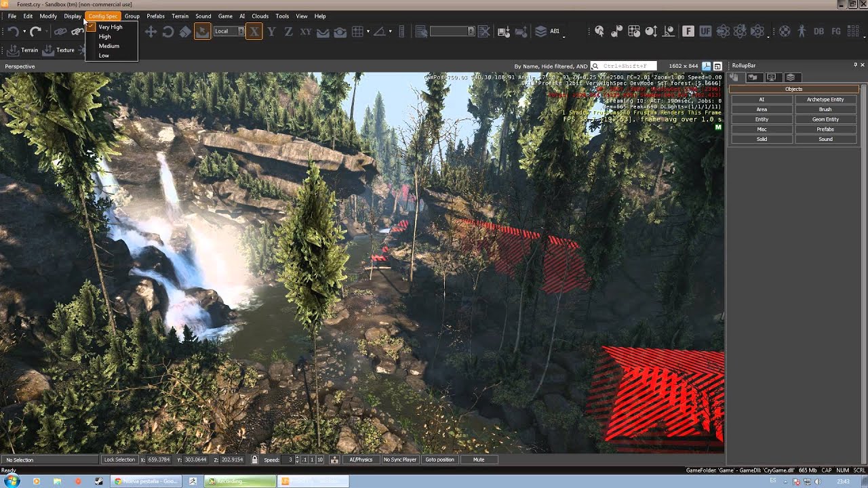Toggle the AI/Physics button
The image size is (868, 488).
[361, 460]
